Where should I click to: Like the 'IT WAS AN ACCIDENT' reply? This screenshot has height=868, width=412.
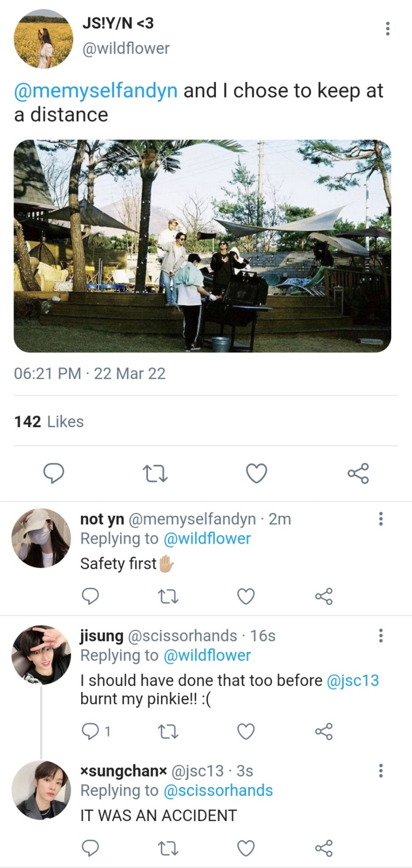(x=246, y=848)
